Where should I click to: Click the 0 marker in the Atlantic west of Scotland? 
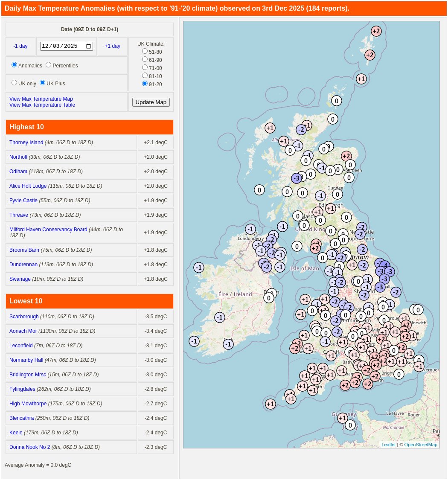tap(259, 190)
